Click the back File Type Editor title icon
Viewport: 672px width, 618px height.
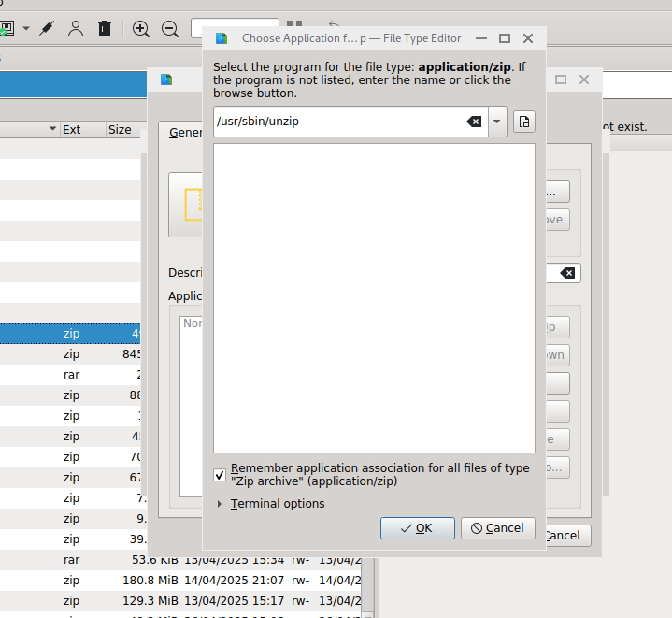(x=166, y=79)
